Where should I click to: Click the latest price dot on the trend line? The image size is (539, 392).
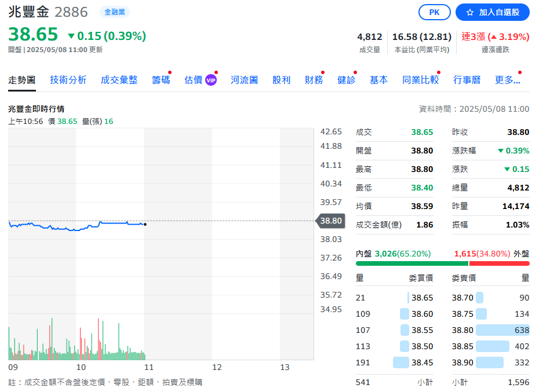145,224
